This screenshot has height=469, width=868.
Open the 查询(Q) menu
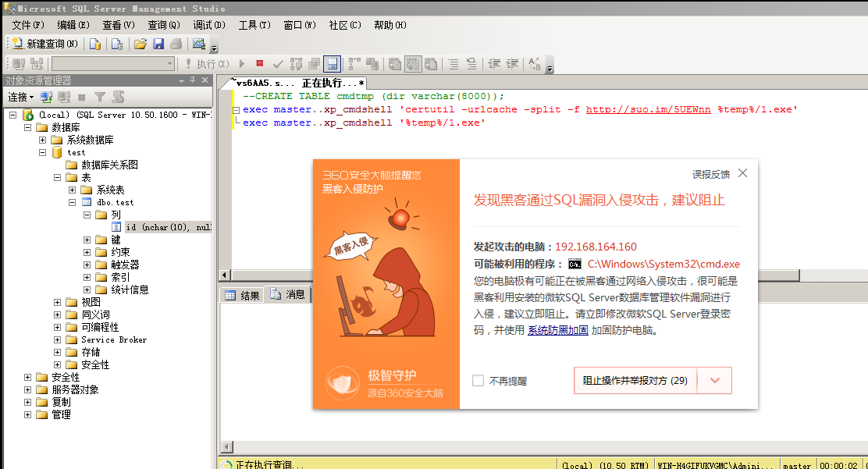coord(164,25)
